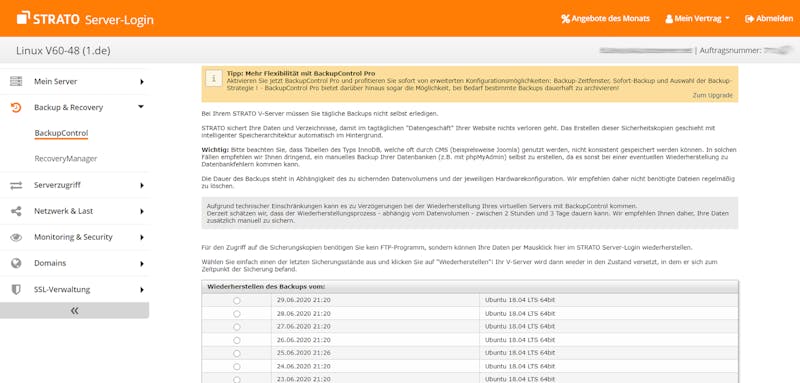This screenshot has height=383, width=800.
Task: Select the backup from 25.06.2020 21:26
Action: (x=237, y=353)
